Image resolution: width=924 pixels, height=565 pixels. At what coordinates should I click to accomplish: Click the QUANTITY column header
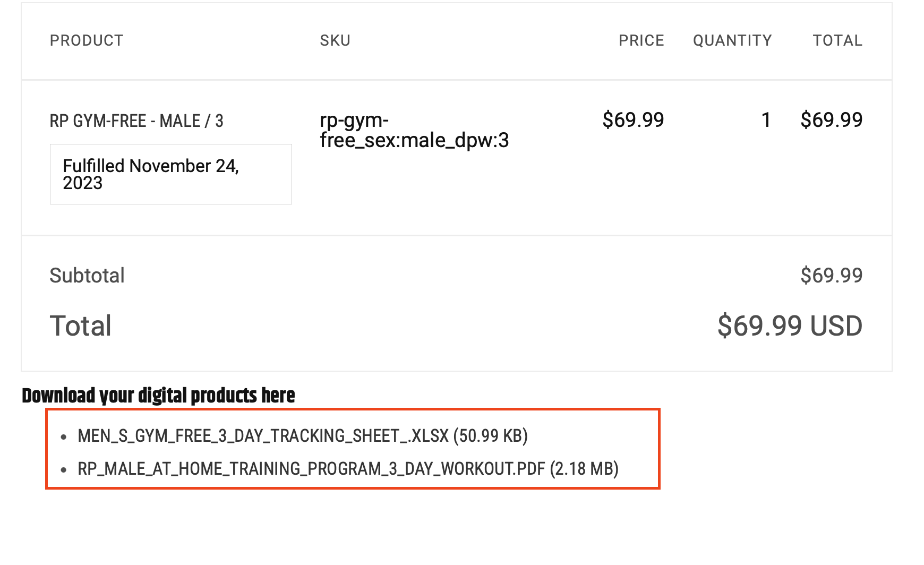[732, 40]
